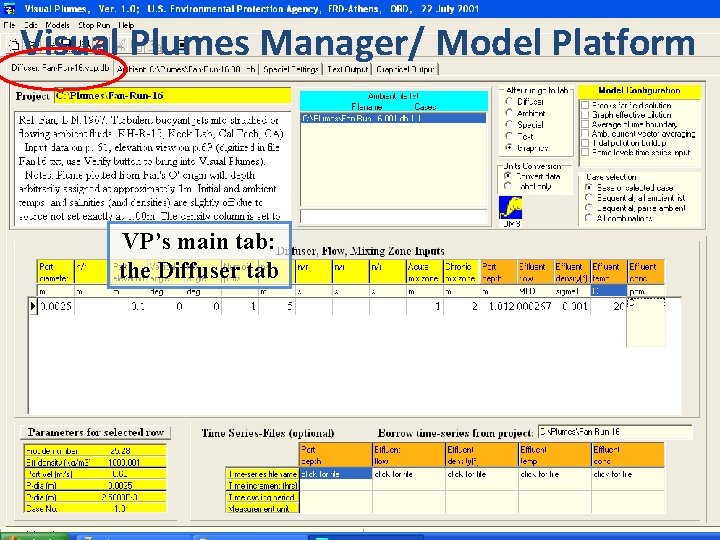Select the Fan-Run16.001.db ambient file row
720x540 pixels.
(393, 118)
